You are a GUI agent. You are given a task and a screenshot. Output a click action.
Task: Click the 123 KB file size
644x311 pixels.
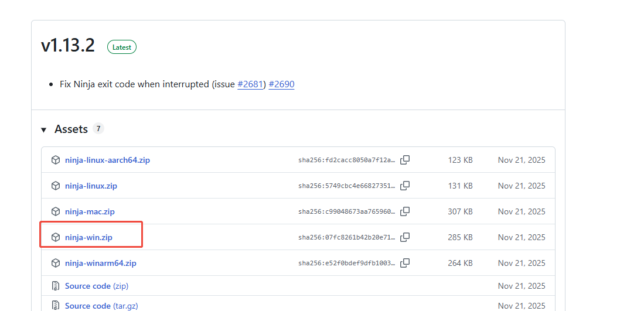(461, 160)
